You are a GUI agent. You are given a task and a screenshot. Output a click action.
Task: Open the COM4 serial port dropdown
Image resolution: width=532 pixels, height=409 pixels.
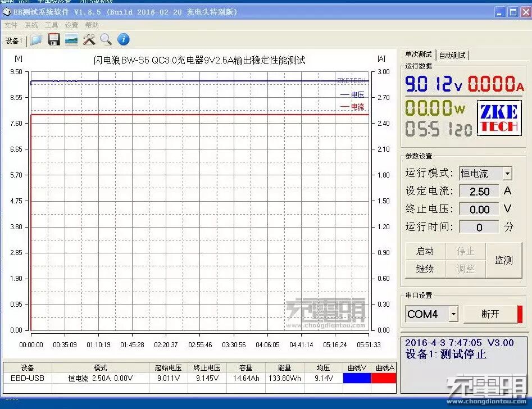pyautogui.click(x=453, y=314)
